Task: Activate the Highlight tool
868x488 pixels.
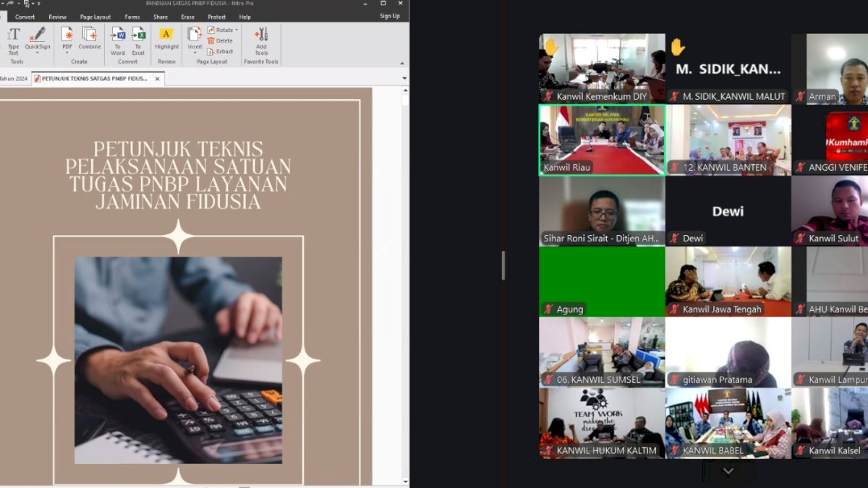Action: [166, 40]
